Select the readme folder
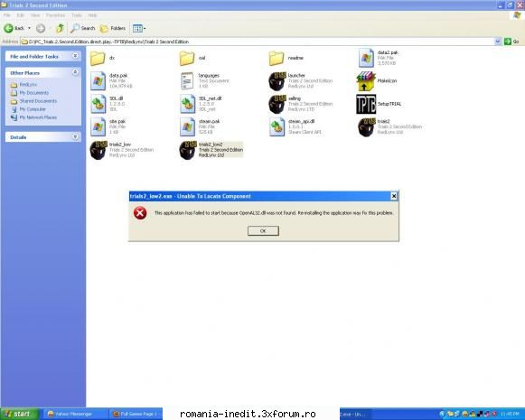Image resolution: width=525 pixels, height=420 pixels. (x=277, y=58)
